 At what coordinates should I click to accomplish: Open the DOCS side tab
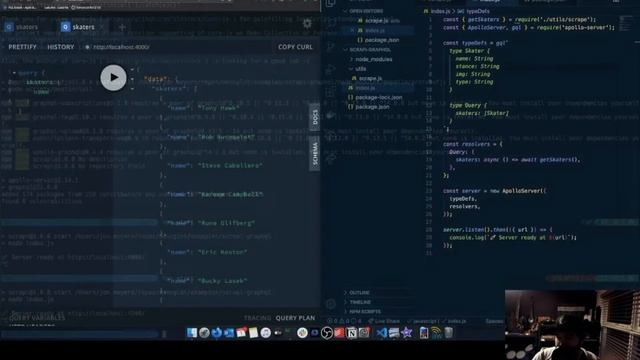click(x=315, y=117)
